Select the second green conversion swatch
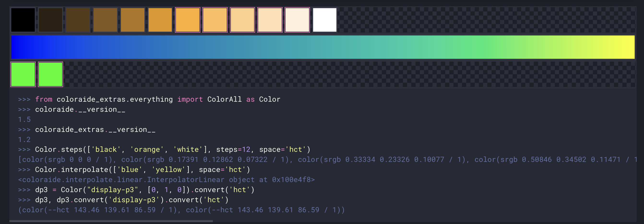This screenshot has height=224, width=644. [x=50, y=74]
